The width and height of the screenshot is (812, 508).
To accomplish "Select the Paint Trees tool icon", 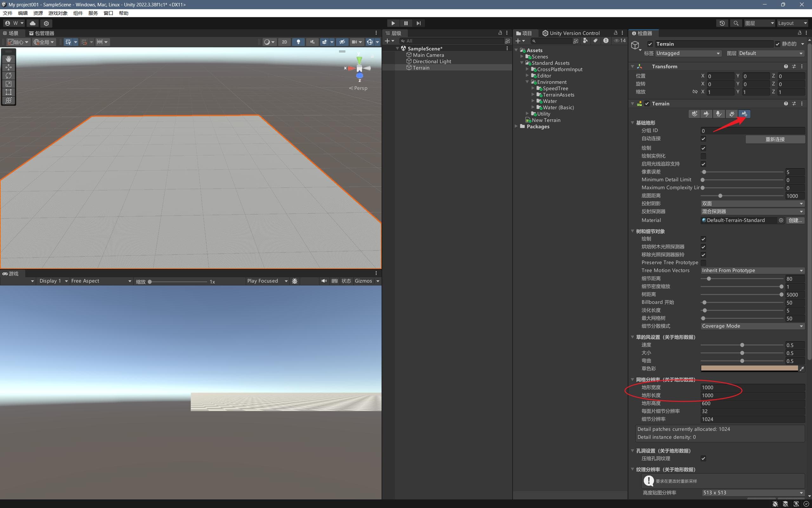I will click(x=719, y=114).
